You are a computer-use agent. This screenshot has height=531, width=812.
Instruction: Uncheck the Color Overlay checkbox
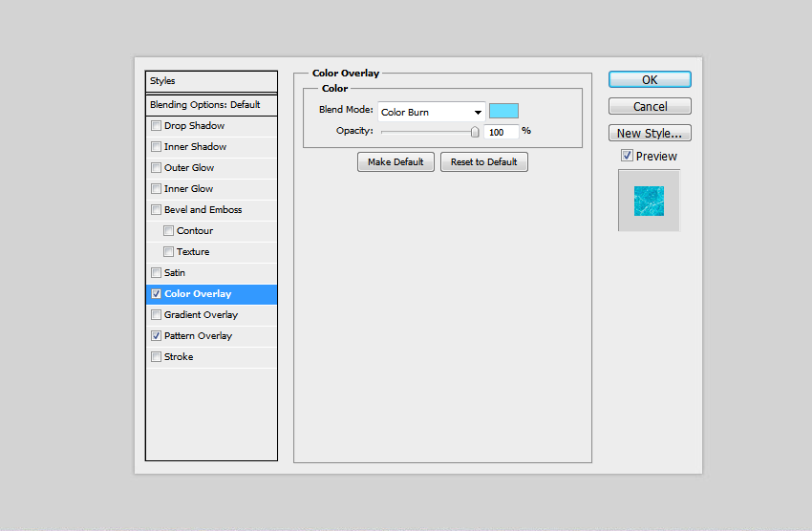point(156,294)
